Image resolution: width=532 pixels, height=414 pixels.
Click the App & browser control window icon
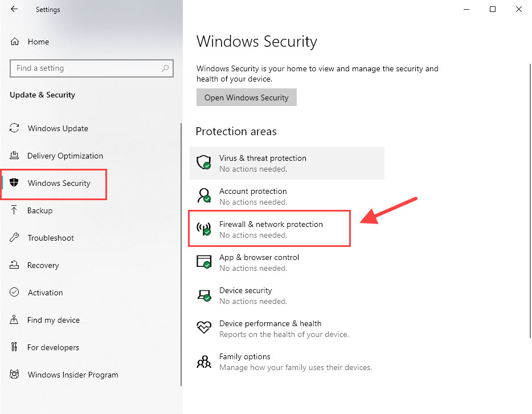pyautogui.click(x=203, y=262)
